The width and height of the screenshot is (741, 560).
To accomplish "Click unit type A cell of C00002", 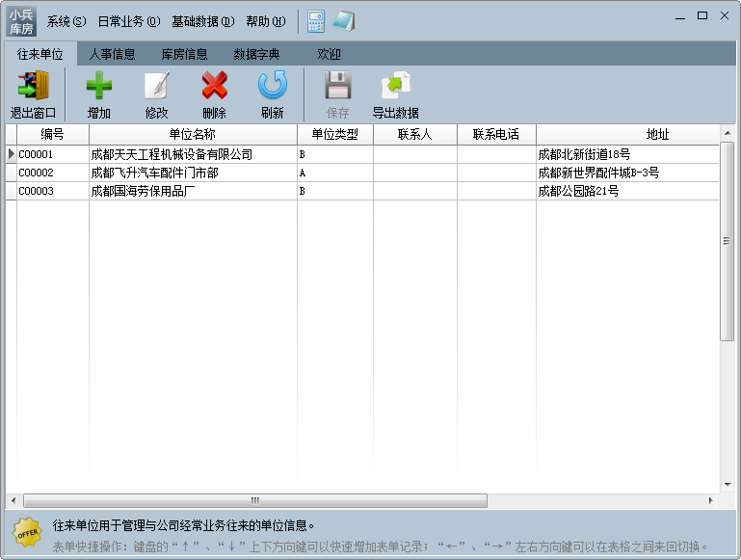I will [x=335, y=173].
